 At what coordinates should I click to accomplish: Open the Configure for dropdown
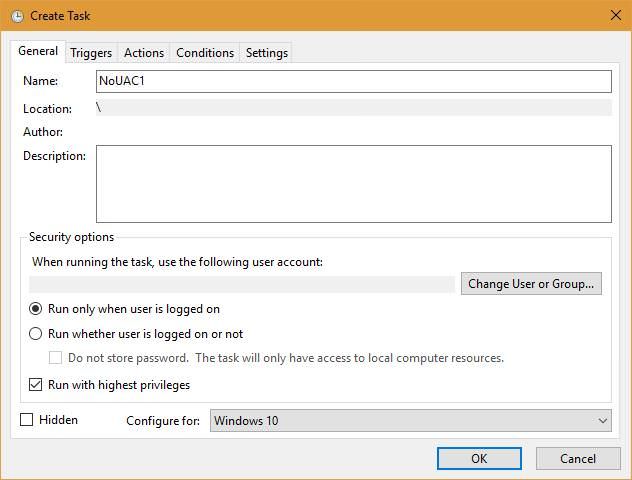click(410, 421)
